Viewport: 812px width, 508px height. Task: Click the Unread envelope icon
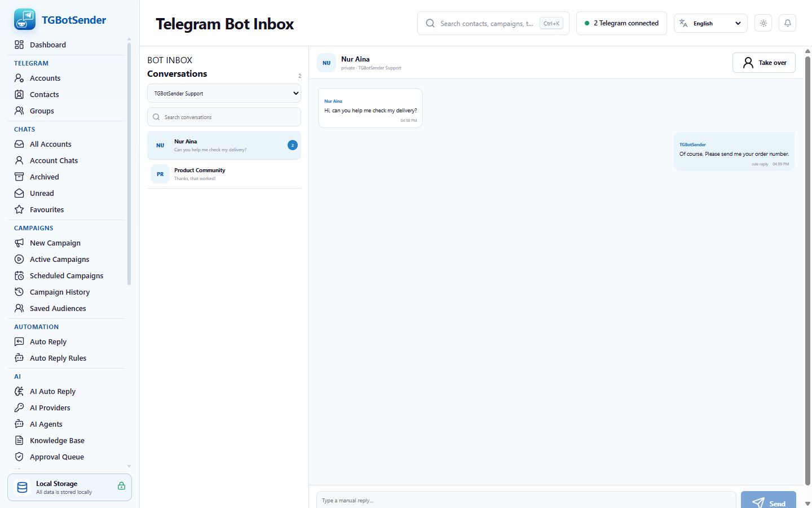(19, 193)
